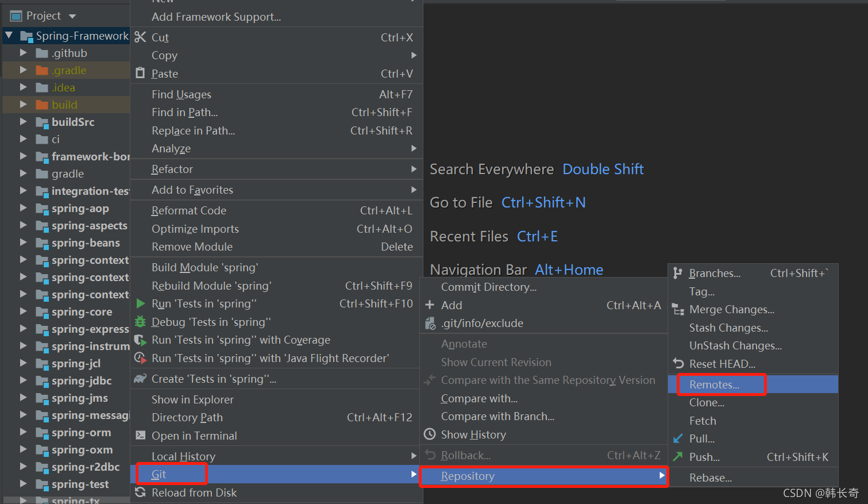Click the Paste clipboard icon
Viewport: 868px width, 504px height.
pos(140,73)
